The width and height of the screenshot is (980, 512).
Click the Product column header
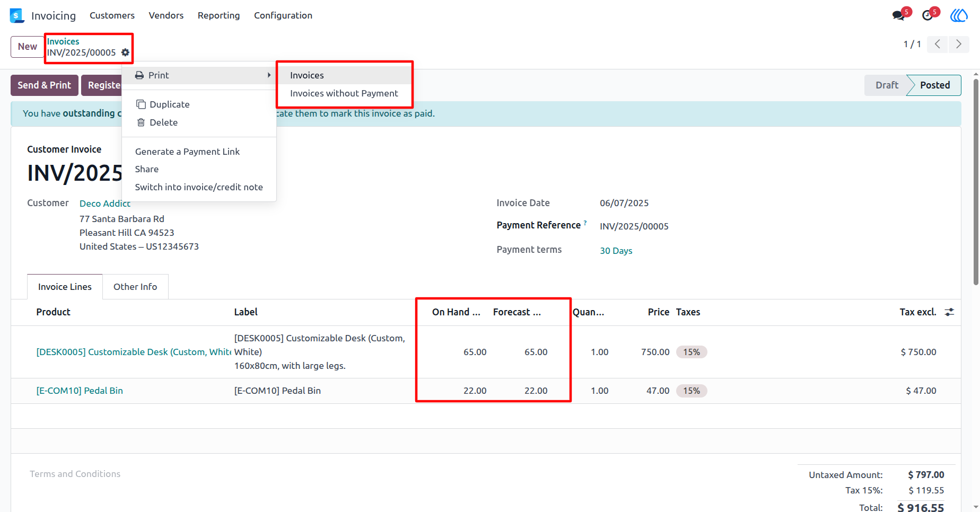[x=53, y=312]
